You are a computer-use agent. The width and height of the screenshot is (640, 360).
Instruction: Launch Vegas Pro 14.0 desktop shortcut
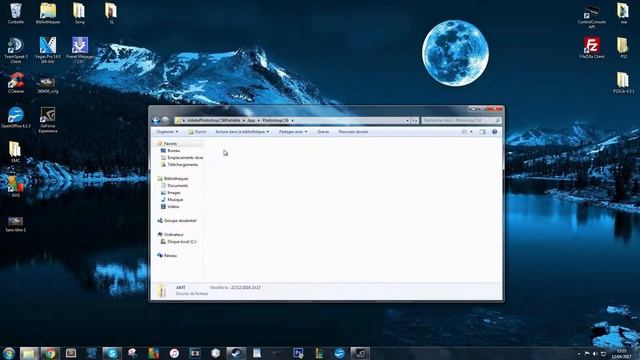48,50
